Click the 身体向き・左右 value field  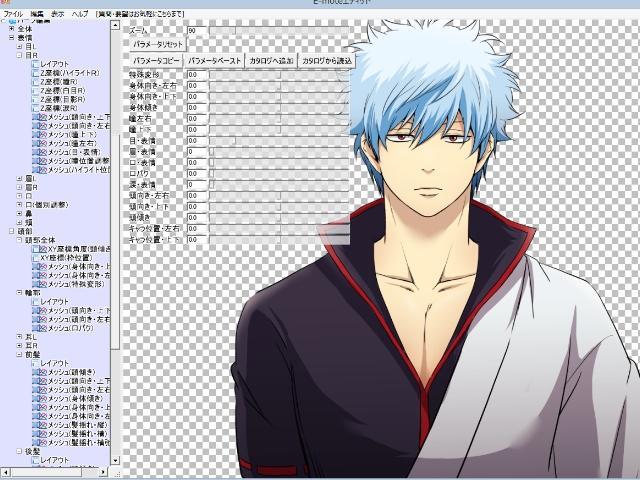pyautogui.click(x=197, y=86)
